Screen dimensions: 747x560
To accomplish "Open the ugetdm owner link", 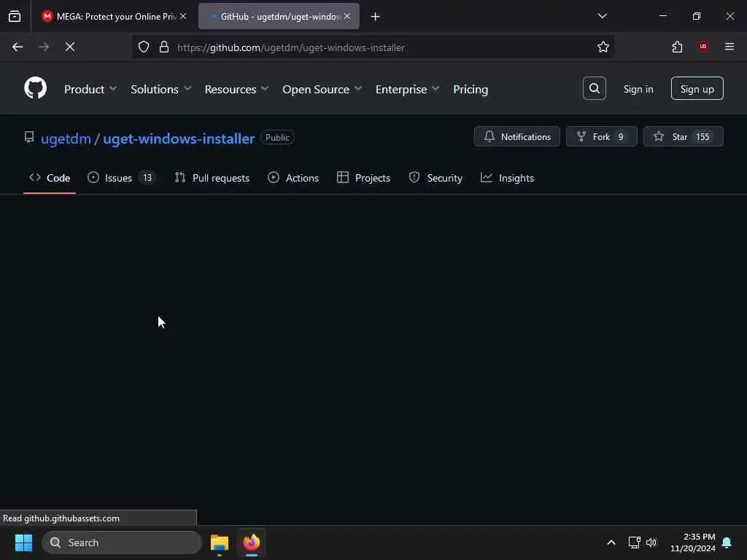I will pos(66,139).
